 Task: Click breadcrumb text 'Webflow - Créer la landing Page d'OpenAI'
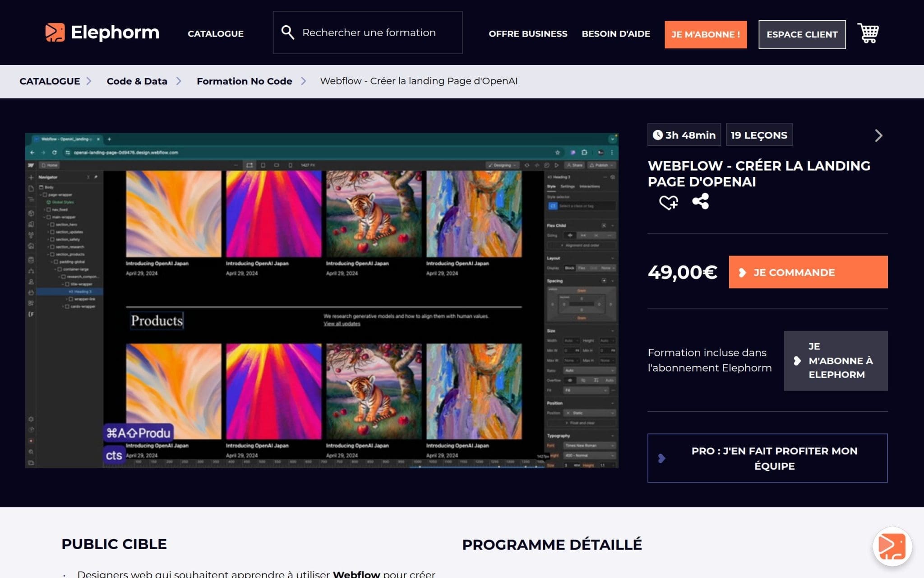pyautogui.click(x=419, y=81)
